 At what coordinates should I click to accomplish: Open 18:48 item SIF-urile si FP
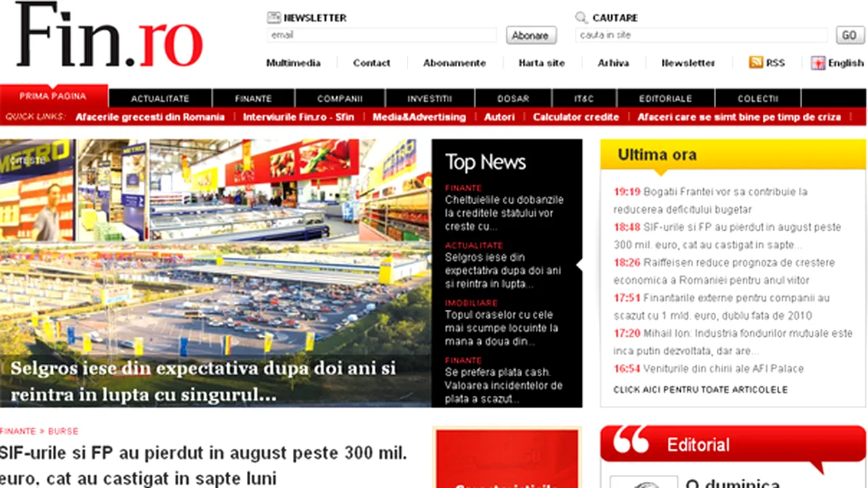click(x=727, y=236)
